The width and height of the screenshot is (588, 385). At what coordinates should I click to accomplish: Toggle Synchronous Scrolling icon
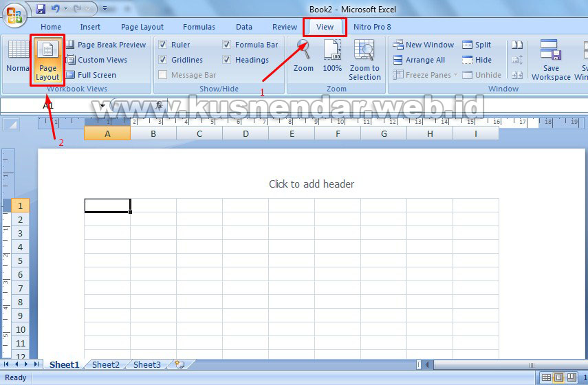(517, 60)
